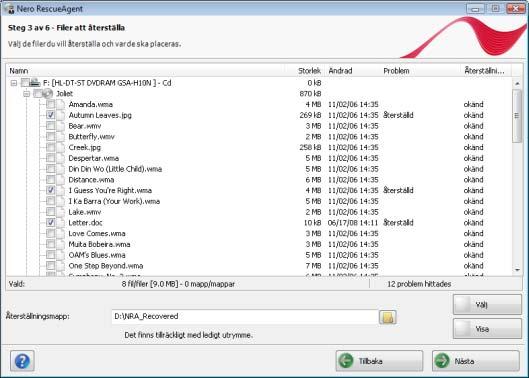Click the disc icon next to Joliet
Image resolution: width=529 pixels, height=378 pixels.
click(x=48, y=93)
